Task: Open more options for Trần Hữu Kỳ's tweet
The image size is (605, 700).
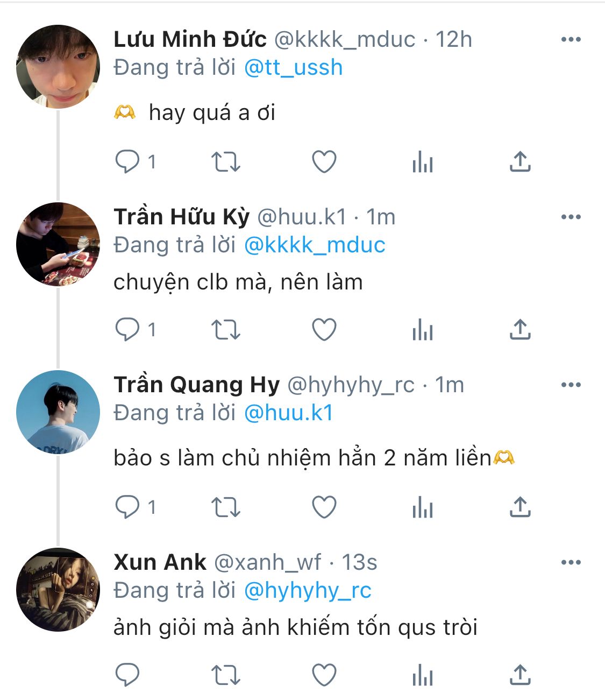Action: click(x=571, y=217)
